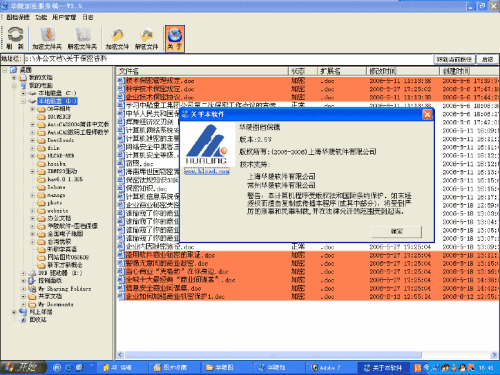Collapse the 本地磁盘 (D:) drive node
The width and height of the screenshot is (500, 375).
(x=23, y=101)
